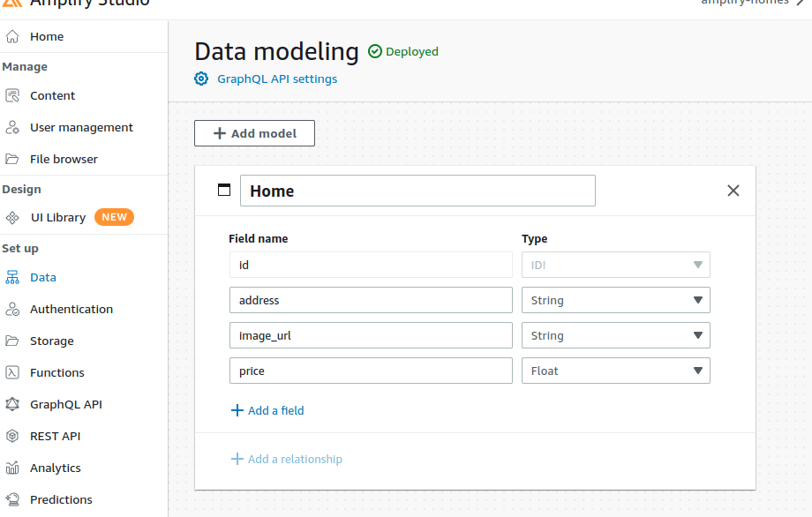Viewport: 812px width, 517px height.
Task: Click the Storage folder icon
Action: pyautogui.click(x=12, y=341)
